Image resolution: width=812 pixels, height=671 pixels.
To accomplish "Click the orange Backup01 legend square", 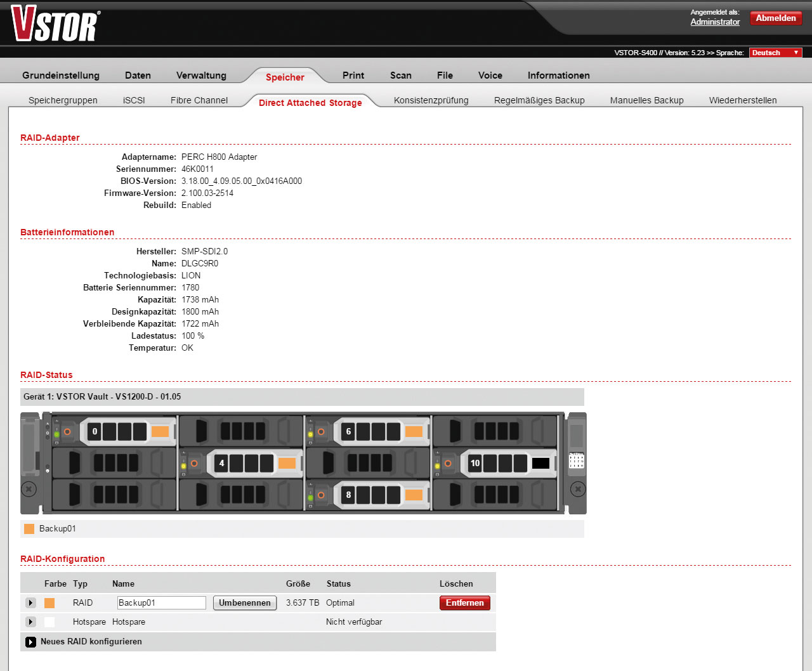I will click(29, 528).
